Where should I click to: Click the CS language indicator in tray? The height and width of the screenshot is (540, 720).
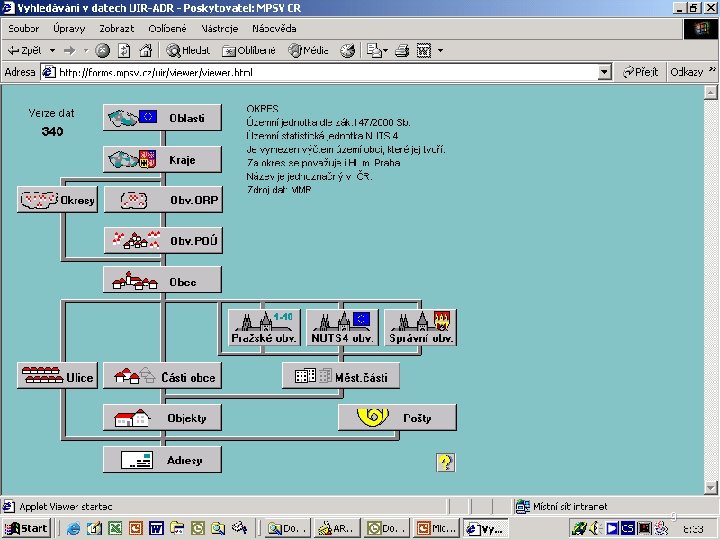(x=627, y=529)
